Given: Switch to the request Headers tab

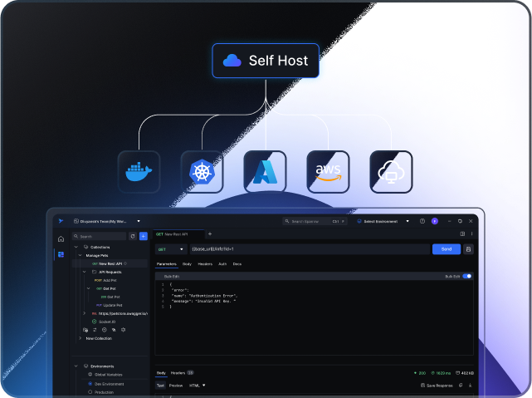Looking at the screenshot, I should pos(205,264).
